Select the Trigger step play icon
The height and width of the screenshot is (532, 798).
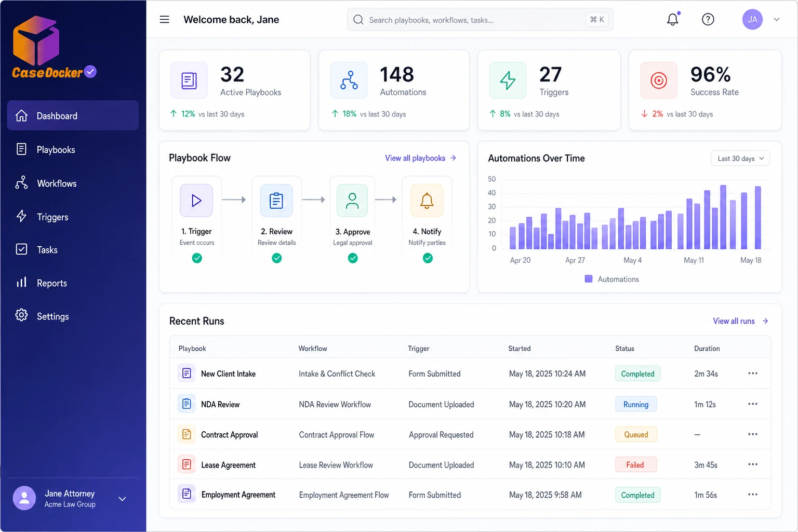click(x=196, y=201)
